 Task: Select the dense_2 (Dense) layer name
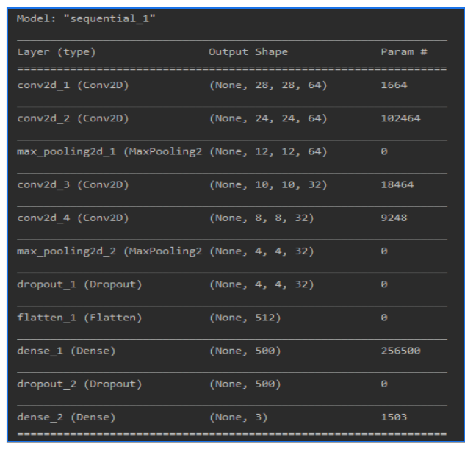click(x=66, y=417)
